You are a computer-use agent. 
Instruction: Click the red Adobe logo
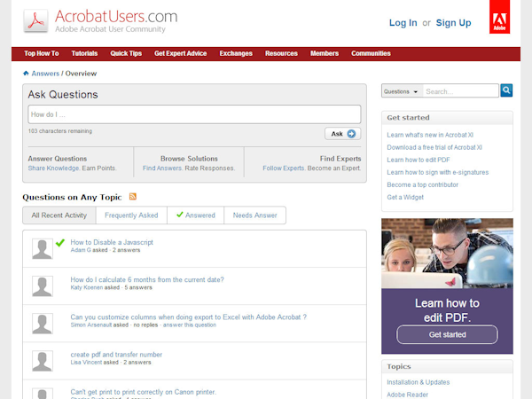pyautogui.click(x=499, y=17)
